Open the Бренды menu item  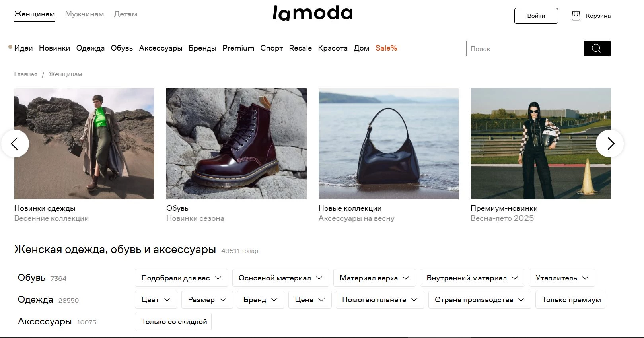click(202, 48)
